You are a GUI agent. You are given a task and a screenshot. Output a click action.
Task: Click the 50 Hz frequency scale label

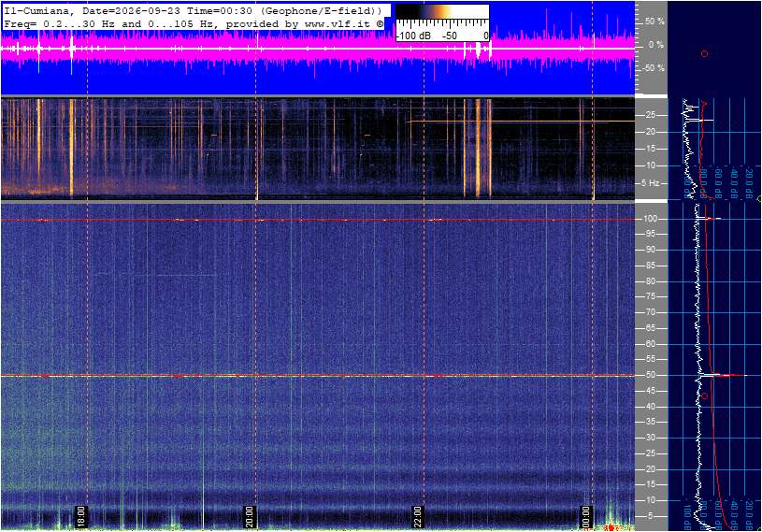click(650, 375)
